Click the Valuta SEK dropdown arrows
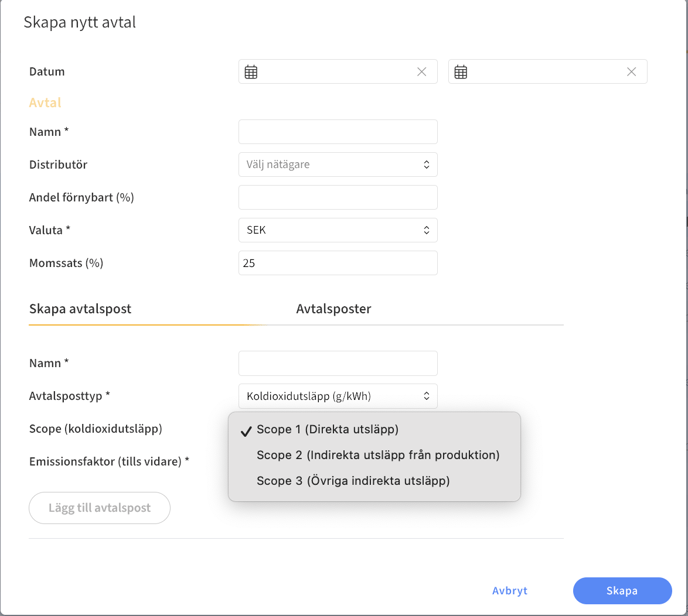Viewport: 688px width, 616px height. pyautogui.click(x=426, y=230)
